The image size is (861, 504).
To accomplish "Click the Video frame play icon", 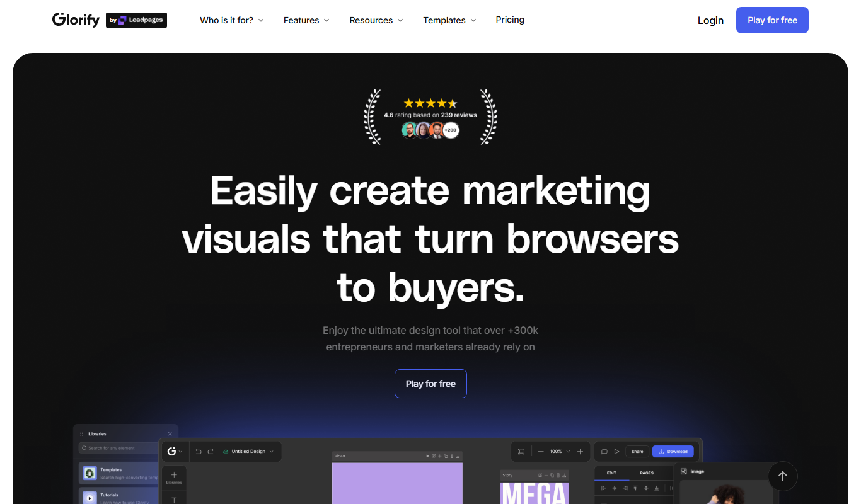I will 427,456.
